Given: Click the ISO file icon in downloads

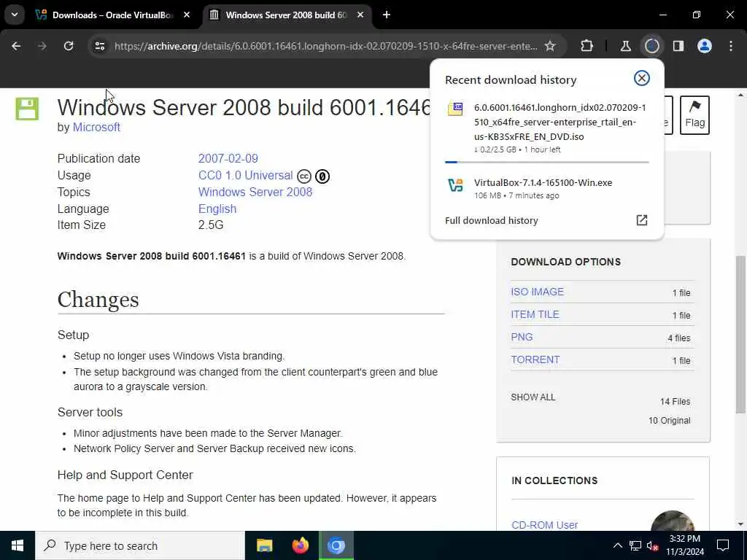Looking at the screenshot, I should pos(455,109).
